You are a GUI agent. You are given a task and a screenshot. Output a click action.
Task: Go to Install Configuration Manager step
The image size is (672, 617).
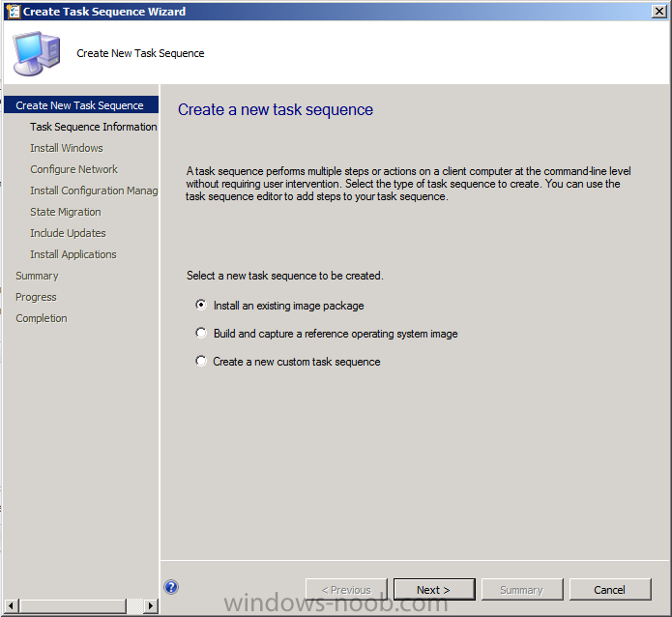click(x=94, y=191)
